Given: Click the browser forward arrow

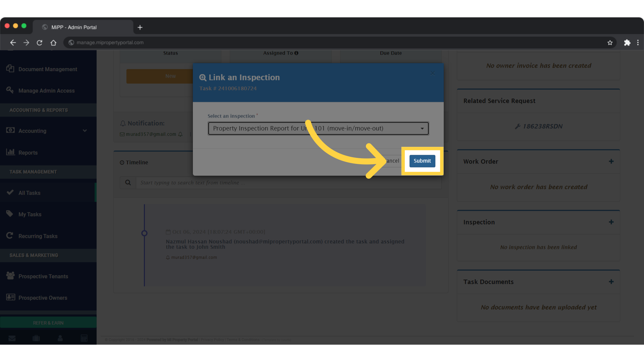Looking at the screenshot, I should click(x=26, y=43).
